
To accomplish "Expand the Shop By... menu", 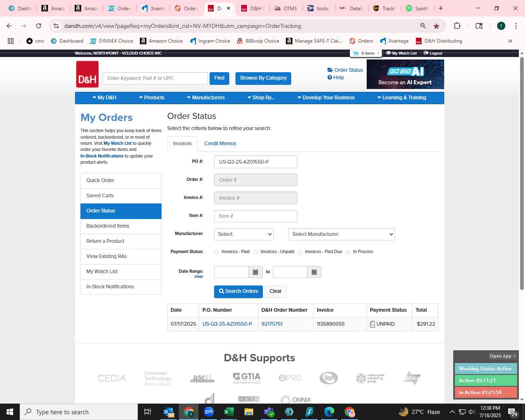I will (x=261, y=98).
